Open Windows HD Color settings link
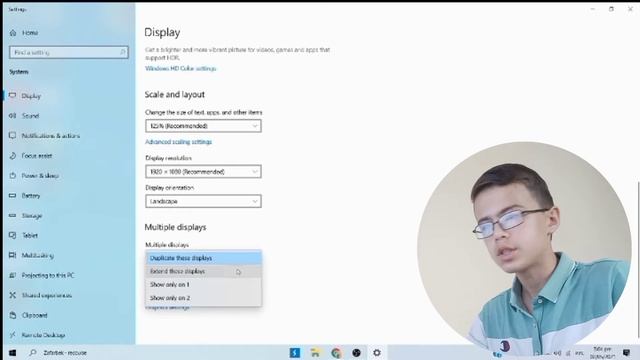The width and height of the screenshot is (640, 360). point(180,69)
